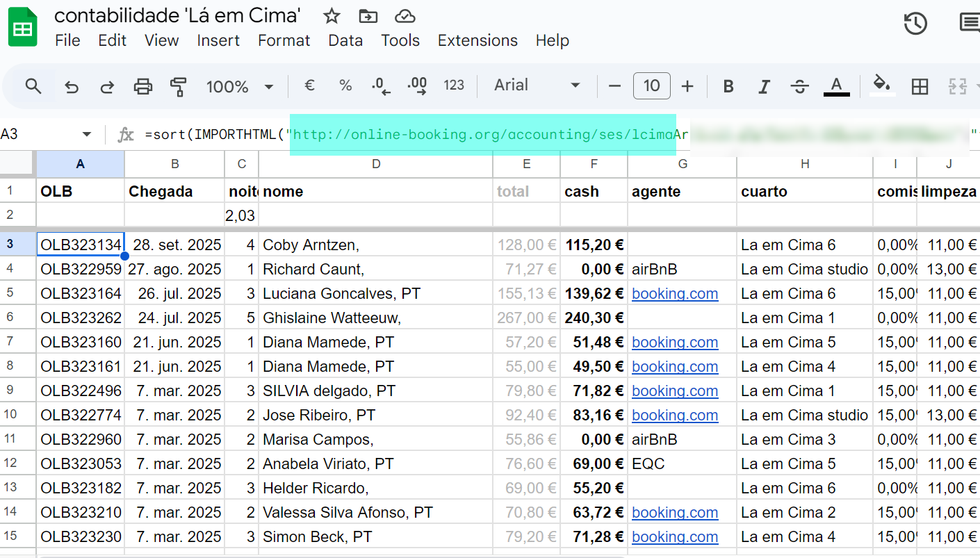Open the Format menu
This screenshot has width=980, height=558.
284,40
